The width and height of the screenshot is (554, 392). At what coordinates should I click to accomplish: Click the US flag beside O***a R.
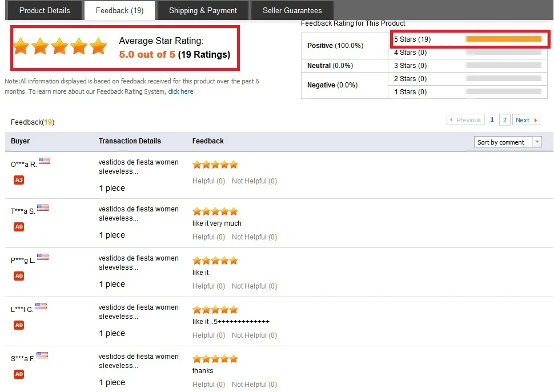pyautogui.click(x=45, y=161)
